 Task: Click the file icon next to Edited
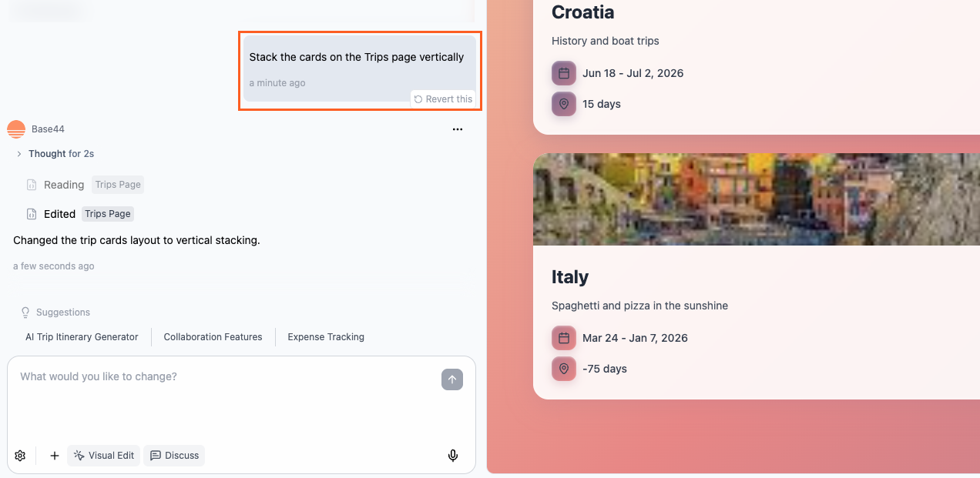pyautogui.click(x=30, y=213)
